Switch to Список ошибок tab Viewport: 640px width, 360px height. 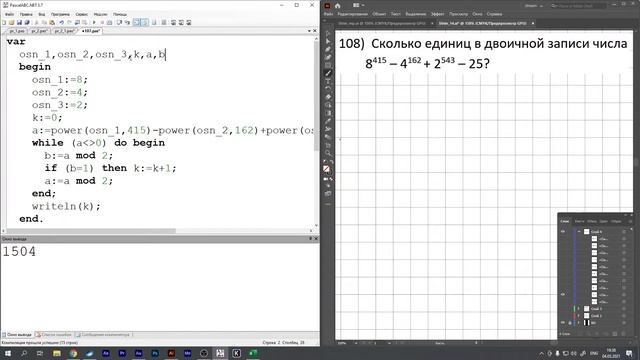pyautogui.click(x=53, y=335)
